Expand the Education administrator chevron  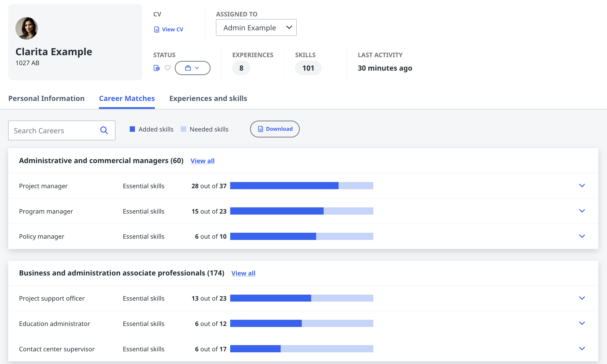[x=582, y=323]
